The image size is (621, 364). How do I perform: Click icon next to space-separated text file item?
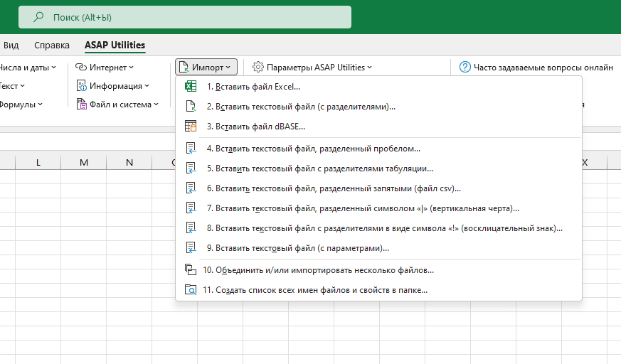click(x=191, y=149)
